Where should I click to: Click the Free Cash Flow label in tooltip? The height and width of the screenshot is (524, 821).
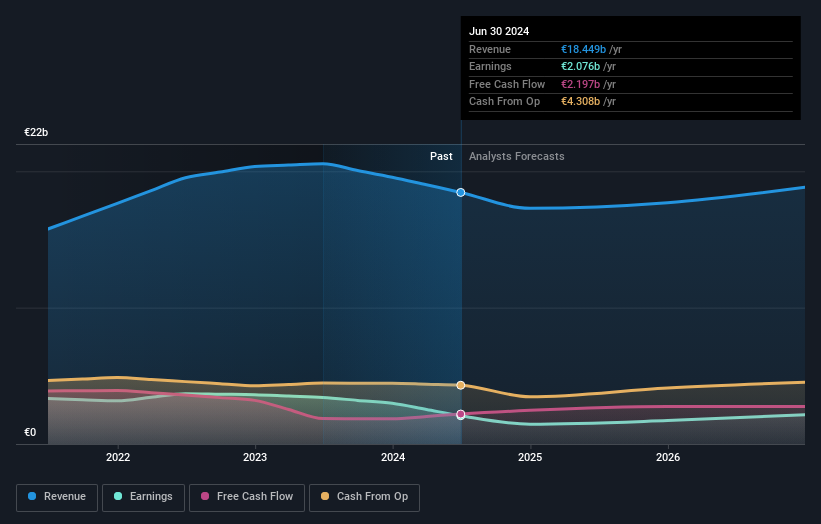pos(507,84)
